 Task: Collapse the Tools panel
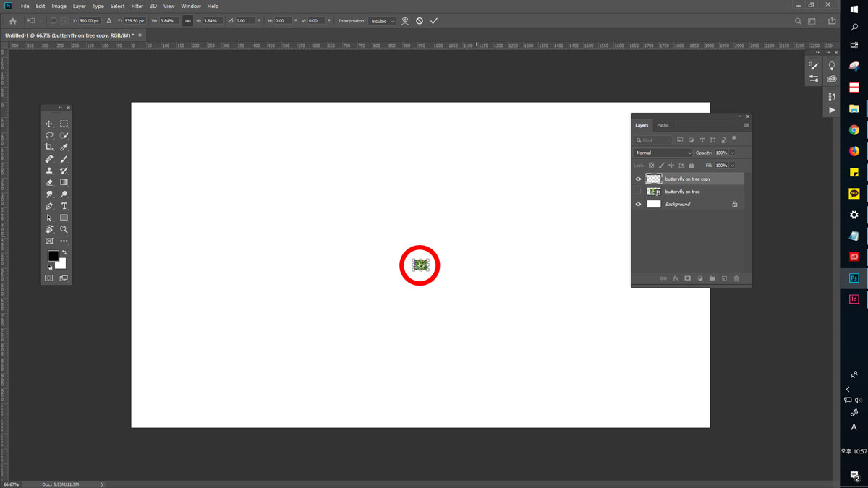coord(60,108)
